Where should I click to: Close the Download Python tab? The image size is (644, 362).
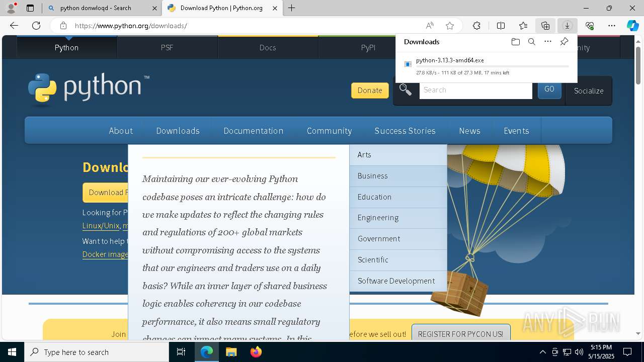275,8
